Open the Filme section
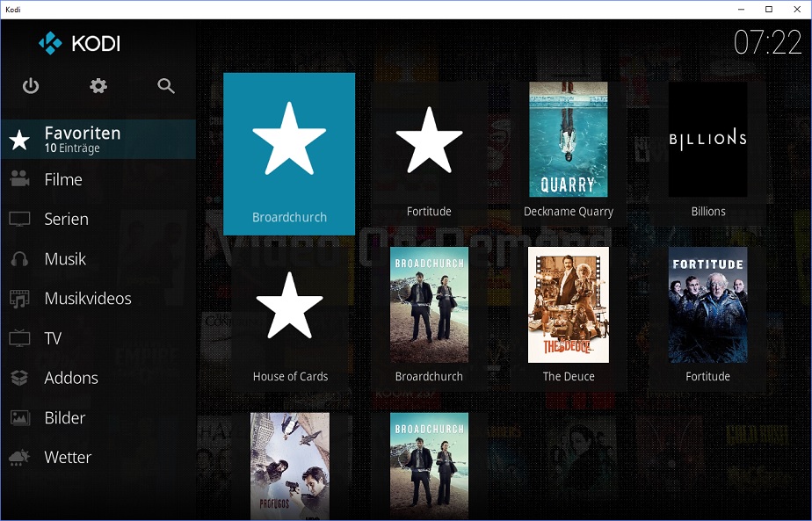Image resolution: width=812 pixels, height=521 pixels. 98,179
